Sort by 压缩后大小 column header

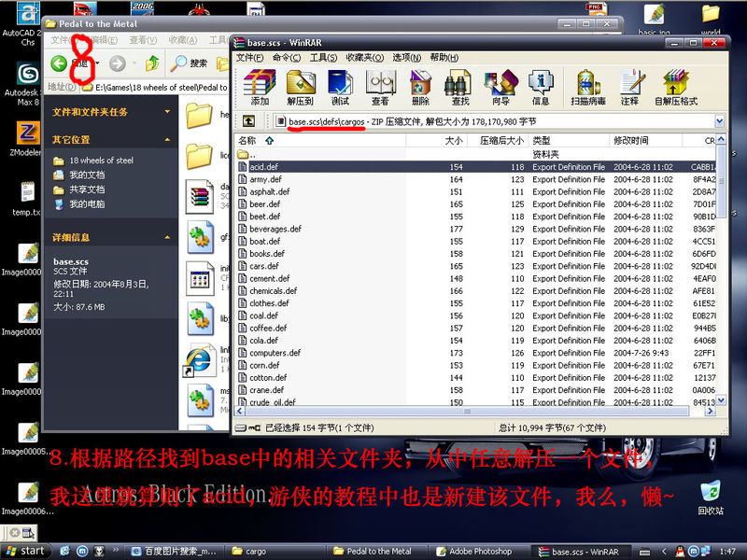pyautogui.click(x=498, y=141)
